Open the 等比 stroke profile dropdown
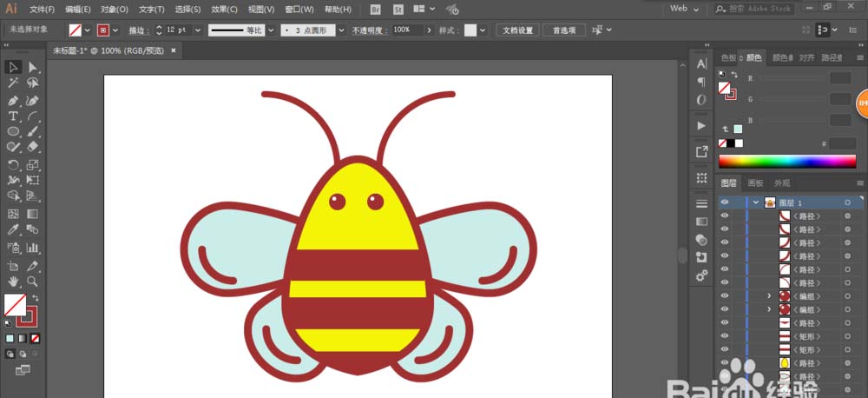 [271, 30]
